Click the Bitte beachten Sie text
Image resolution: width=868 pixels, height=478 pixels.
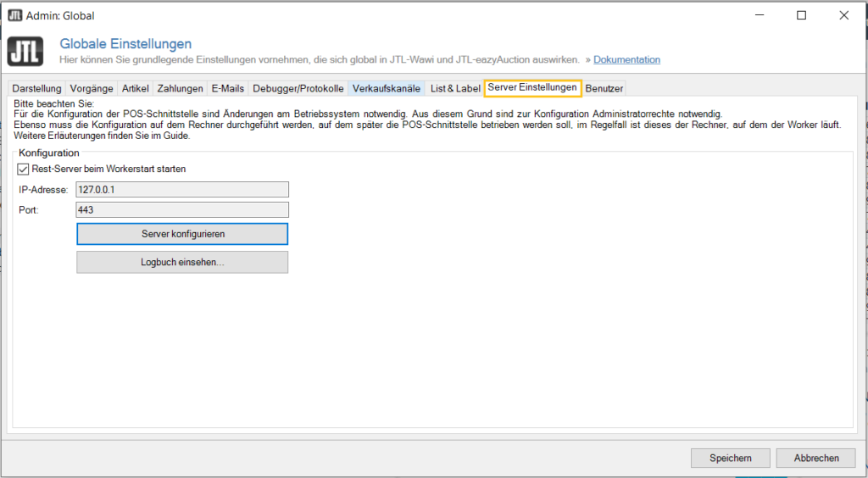click(54, 104)
